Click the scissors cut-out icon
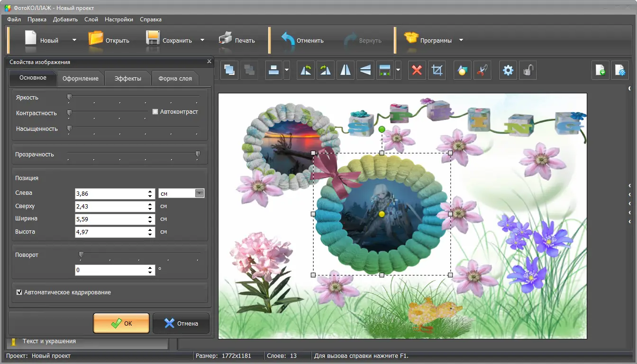Viewport: 637px width, 364px height. click(482, 71)
